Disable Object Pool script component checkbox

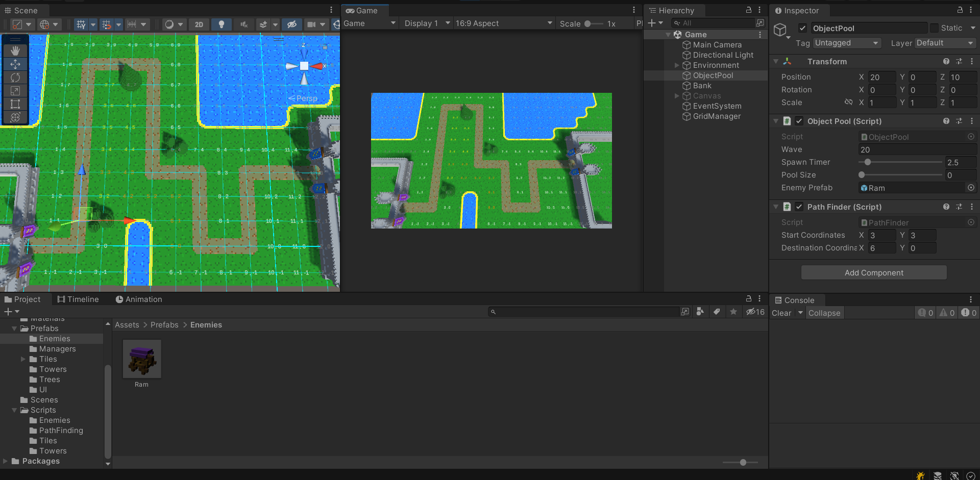pyautogui.click(x=799, y=121)
